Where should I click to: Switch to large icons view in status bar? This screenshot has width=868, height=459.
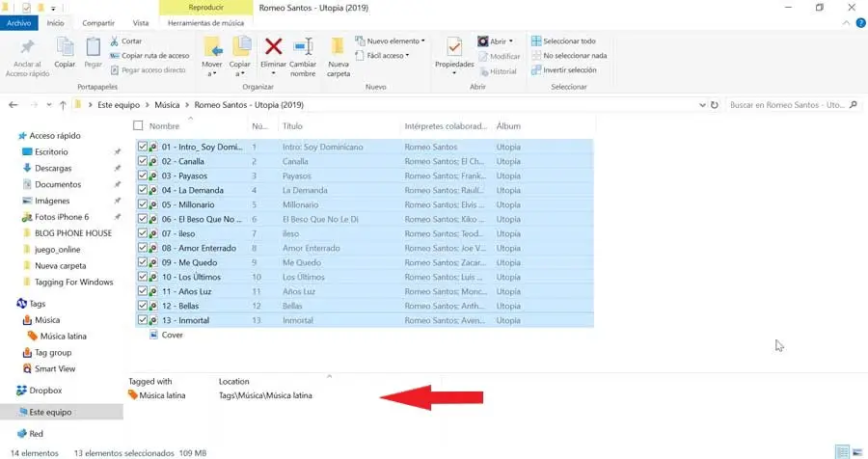856,451
